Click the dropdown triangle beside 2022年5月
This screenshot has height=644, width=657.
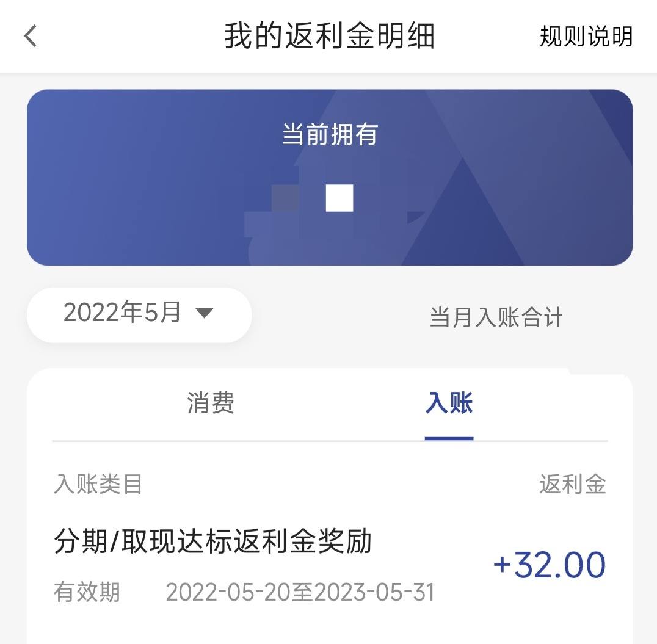[205, 313]
